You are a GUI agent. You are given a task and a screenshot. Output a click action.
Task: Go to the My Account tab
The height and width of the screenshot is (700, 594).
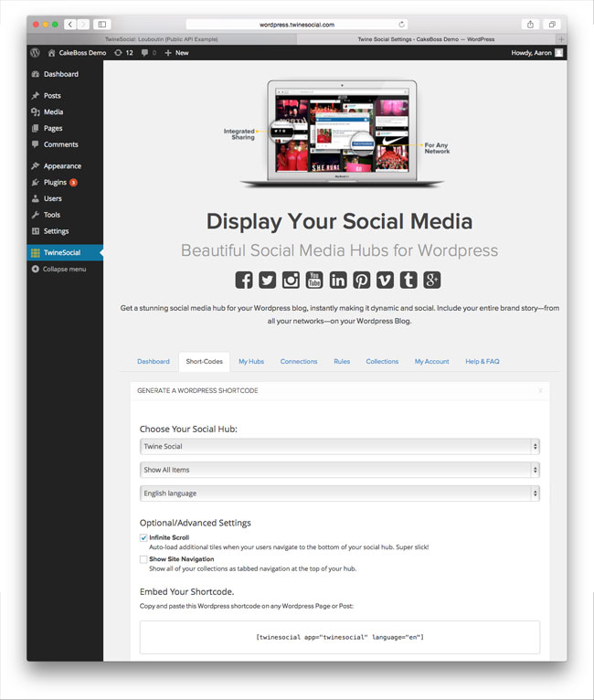[431, 361]
